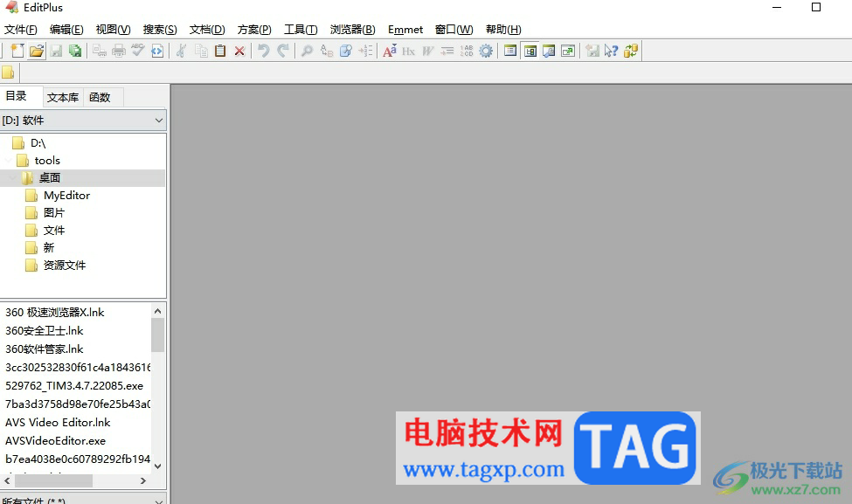Open the 方案(P) menu
Viewport: 852px width, 504px height.
254,30
